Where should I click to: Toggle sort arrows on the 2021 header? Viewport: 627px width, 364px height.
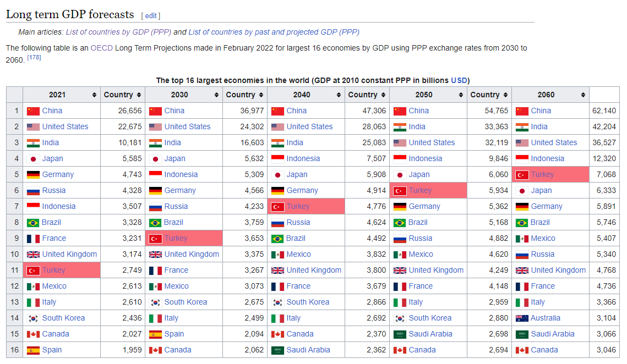[94, 95]
